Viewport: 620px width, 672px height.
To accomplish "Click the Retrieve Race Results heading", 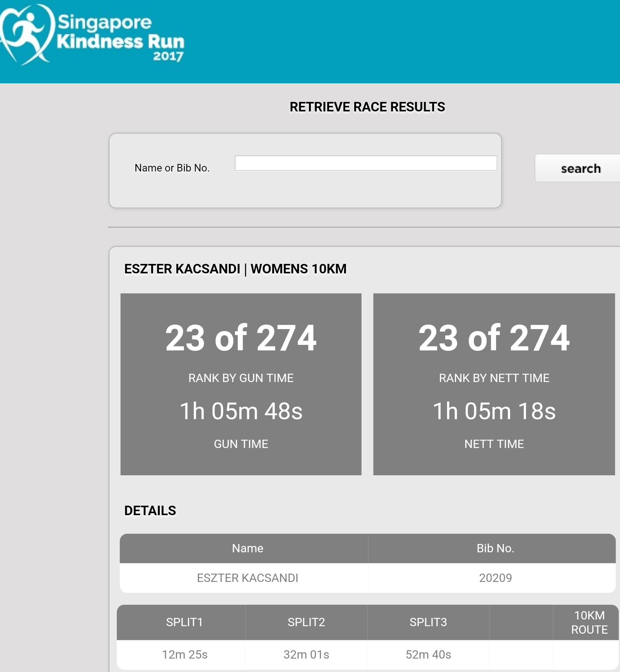I will pyautogui.click(x=367, y=107).
